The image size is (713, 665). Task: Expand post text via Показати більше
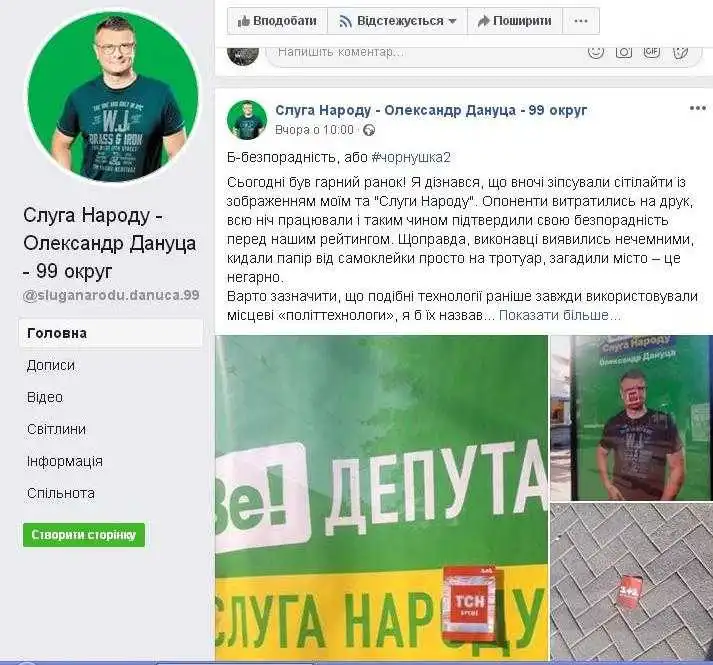(x=559, y=315)
